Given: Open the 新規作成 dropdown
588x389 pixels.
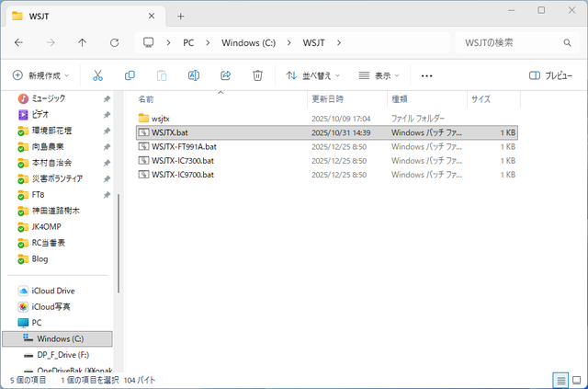Looking at the screenshot, I should click(x=40, y=75).
